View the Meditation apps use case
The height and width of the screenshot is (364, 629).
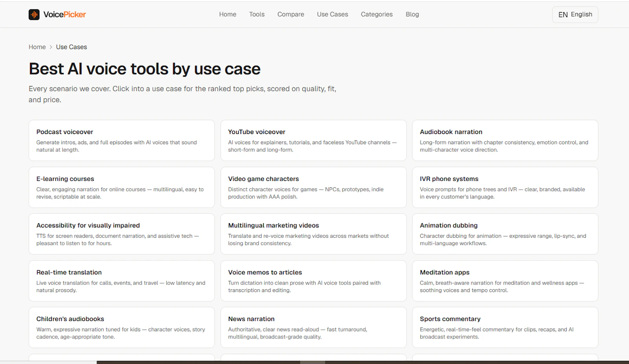pyautogui.click(x=505, y=281)
